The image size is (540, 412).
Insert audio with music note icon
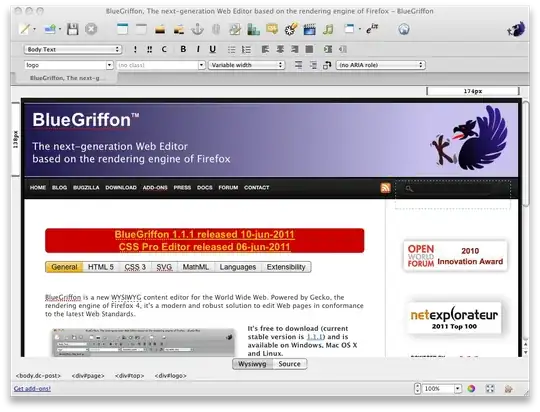[328, 29]
